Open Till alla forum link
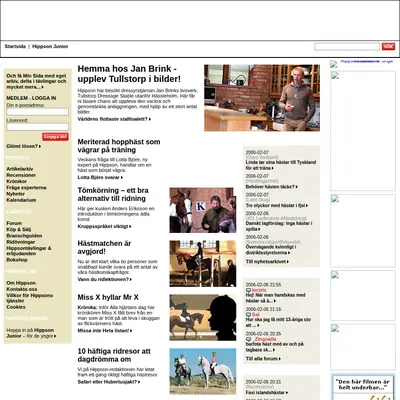The width and height of the screenshot is (400, 400). click(x=263, y=359)
